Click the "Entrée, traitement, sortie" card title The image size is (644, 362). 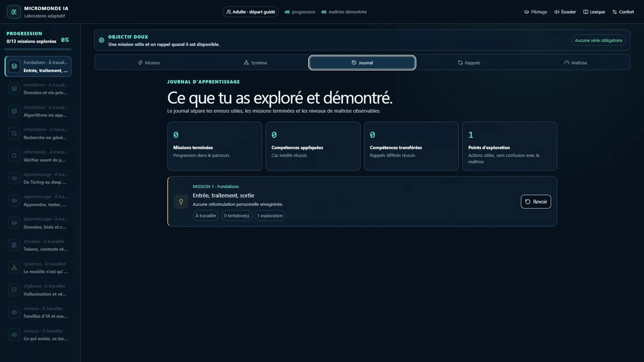[224, 195]
